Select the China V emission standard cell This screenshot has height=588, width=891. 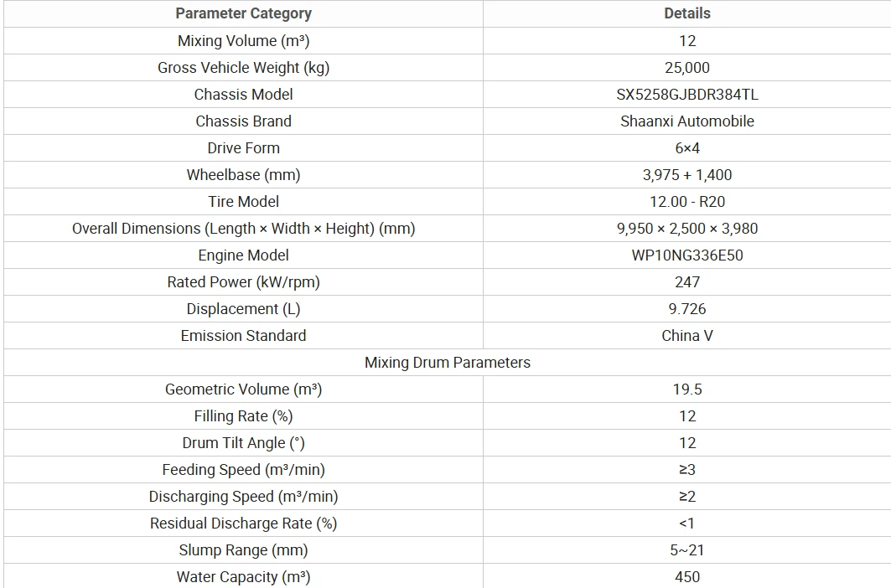click(687, 336)
